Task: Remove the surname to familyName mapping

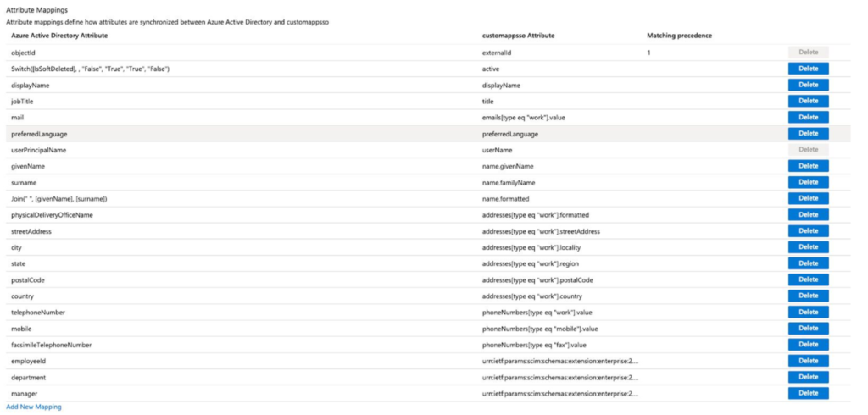Action: [x=808, y=182]
